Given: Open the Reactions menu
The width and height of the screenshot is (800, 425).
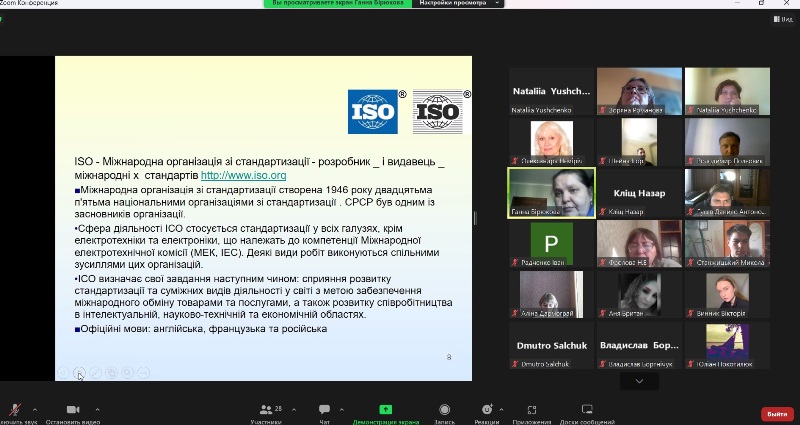Looking at the screenshot, I should coord(487,409).
